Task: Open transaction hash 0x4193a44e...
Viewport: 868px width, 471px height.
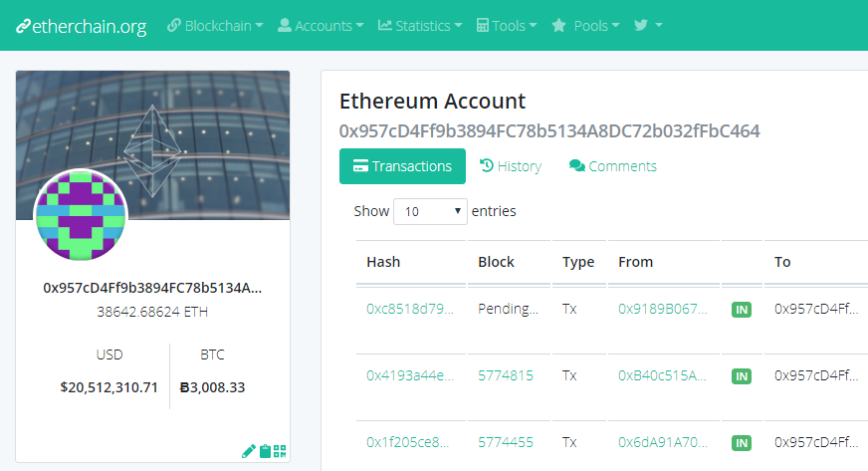Action: pyautogui.click(x=410, y=375)
